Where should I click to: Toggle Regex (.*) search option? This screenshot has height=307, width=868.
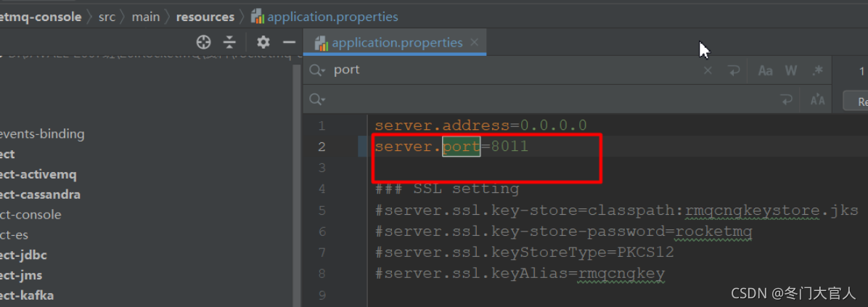click(817, 71)
